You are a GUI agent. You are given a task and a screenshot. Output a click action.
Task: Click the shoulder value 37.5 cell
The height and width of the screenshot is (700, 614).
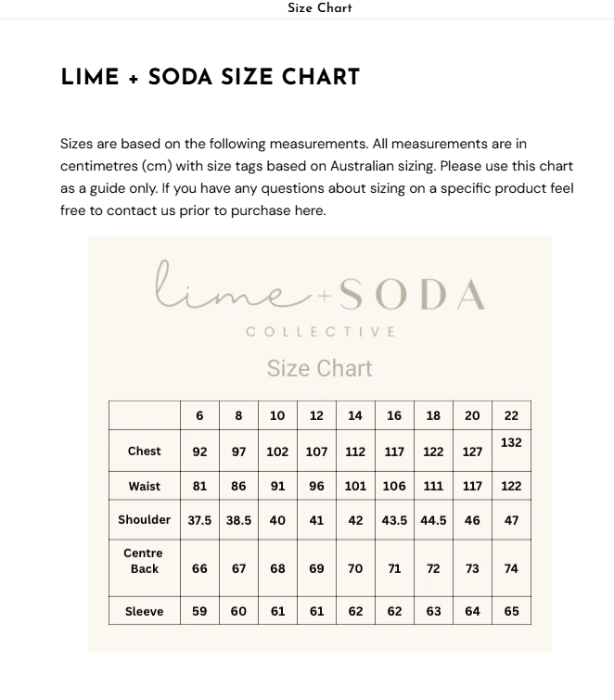pos(199,520)
